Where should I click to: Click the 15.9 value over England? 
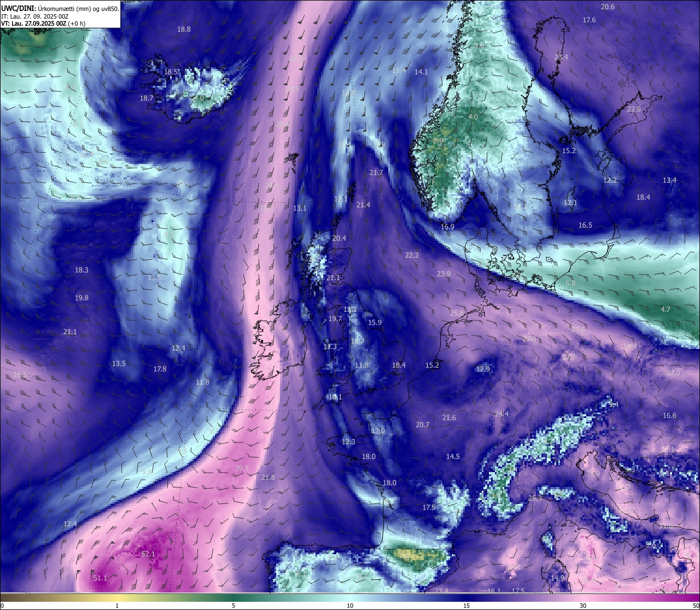pos(375,323)
